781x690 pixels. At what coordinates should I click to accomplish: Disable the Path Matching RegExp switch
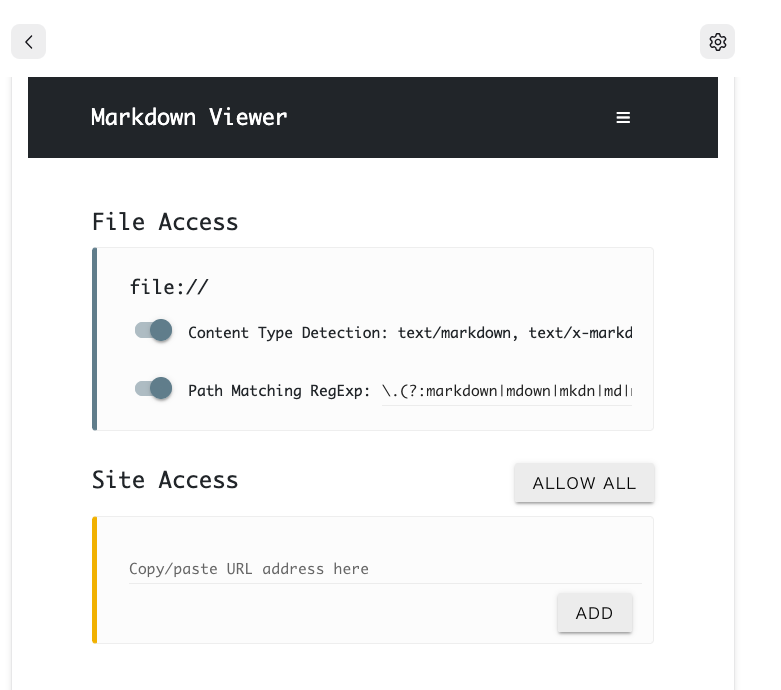[x=153, y=388]
